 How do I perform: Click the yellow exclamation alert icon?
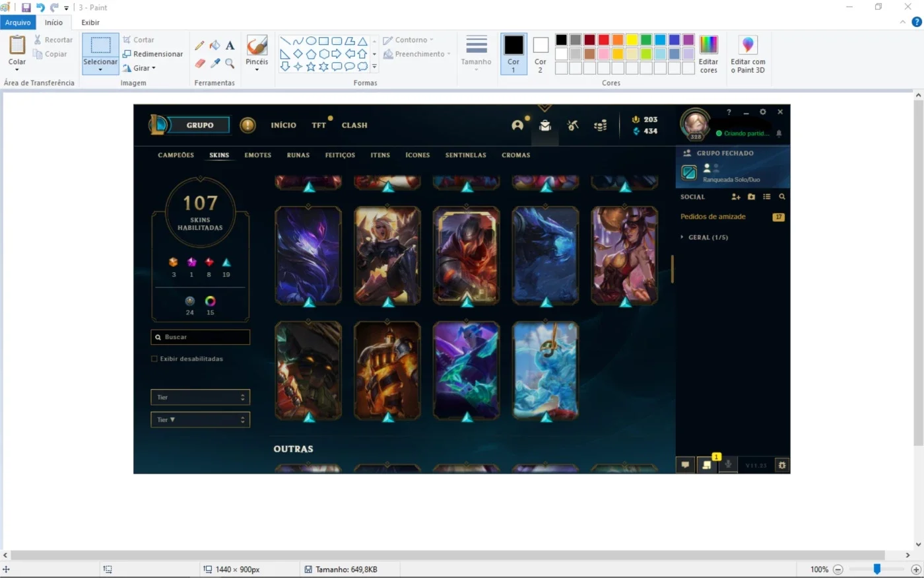[247, 125]
